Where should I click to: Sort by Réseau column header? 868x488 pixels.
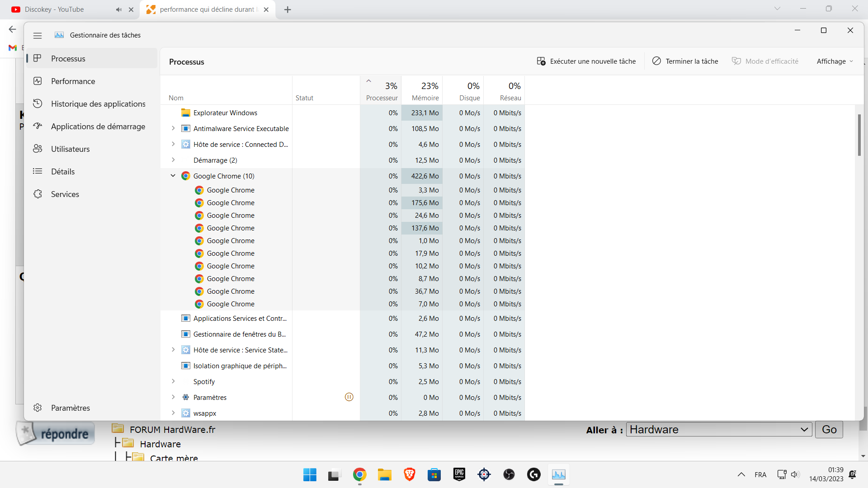click(504, 90)
